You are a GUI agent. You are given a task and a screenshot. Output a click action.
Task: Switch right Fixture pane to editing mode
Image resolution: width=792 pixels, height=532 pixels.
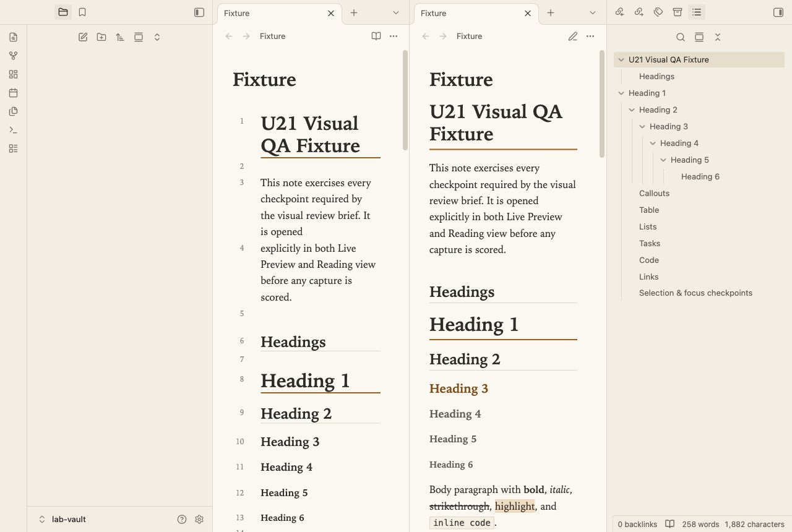click(x=573, y=36)
